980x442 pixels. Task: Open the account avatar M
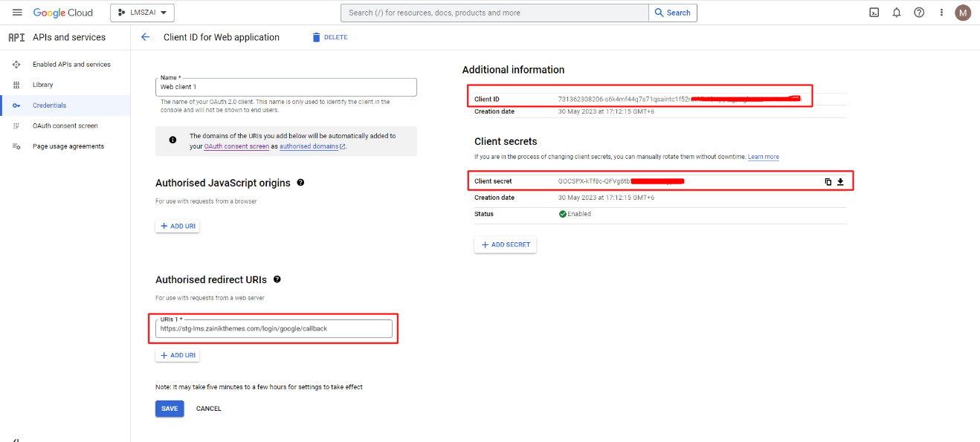tap(963, 13)
